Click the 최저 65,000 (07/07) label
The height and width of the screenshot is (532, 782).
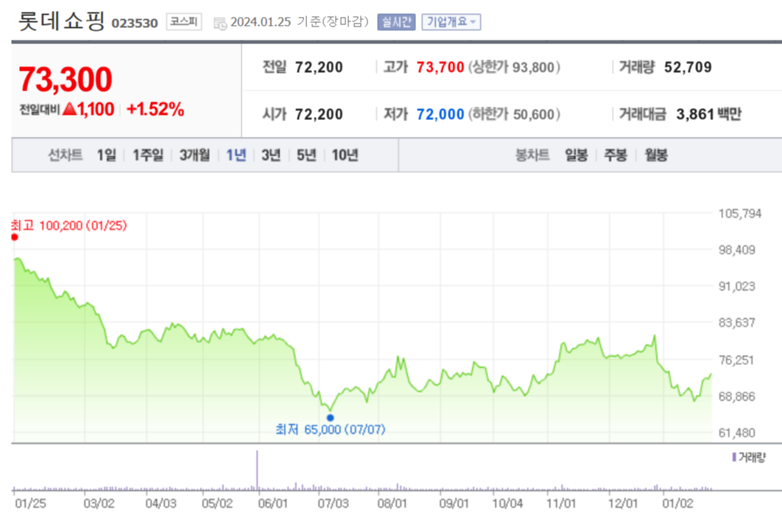point(330,429)
